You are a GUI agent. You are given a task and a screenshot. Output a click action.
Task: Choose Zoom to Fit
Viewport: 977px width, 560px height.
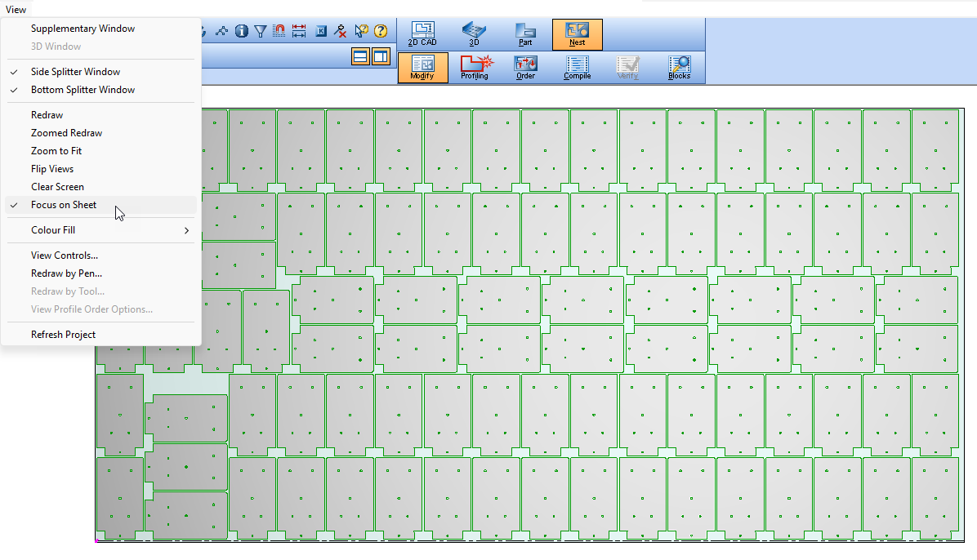point(101,151)
